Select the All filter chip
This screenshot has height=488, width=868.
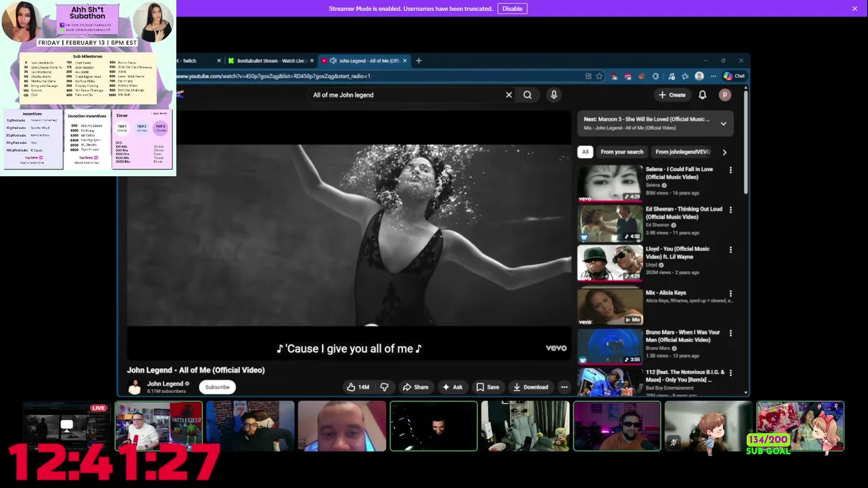(585, 152)
